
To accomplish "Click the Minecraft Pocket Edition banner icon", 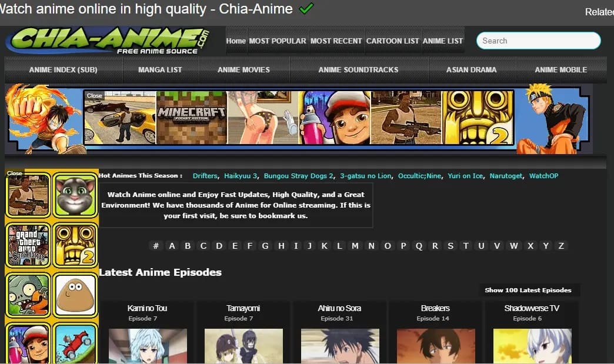I will (x=191, y=118).
